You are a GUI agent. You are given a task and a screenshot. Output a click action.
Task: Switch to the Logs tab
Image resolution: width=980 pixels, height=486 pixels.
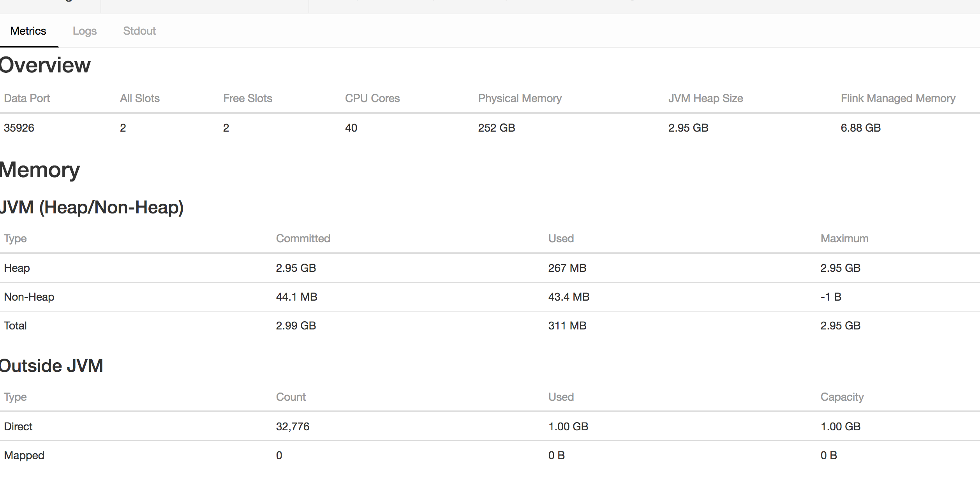click(85, 31)
